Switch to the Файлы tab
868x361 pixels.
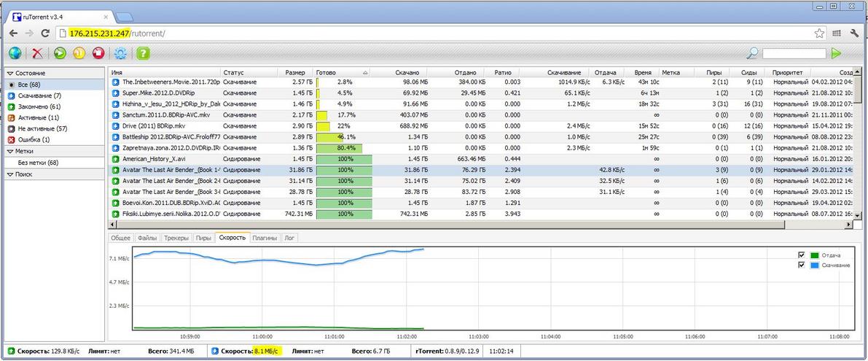(x=146, y=238)
